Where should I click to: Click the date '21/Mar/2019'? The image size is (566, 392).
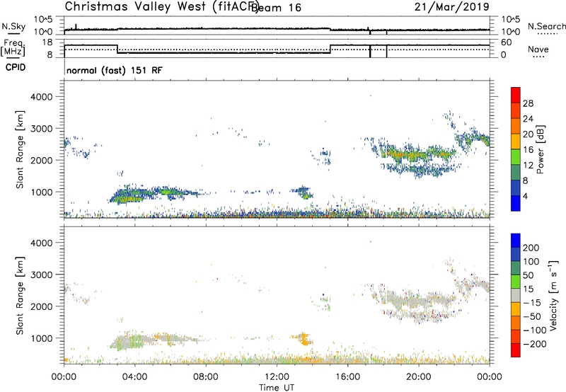[x=451, y=6]
